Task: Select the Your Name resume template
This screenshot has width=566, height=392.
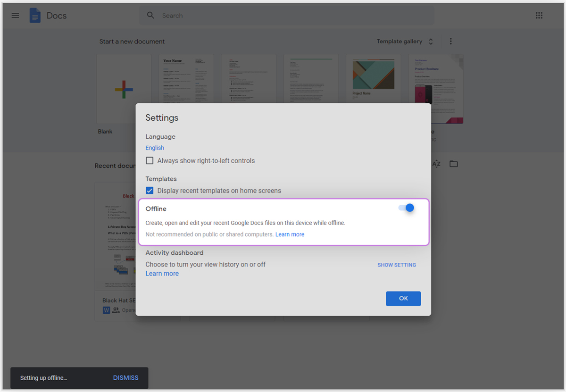Action: pyautogui.click(x=186, y=78)
